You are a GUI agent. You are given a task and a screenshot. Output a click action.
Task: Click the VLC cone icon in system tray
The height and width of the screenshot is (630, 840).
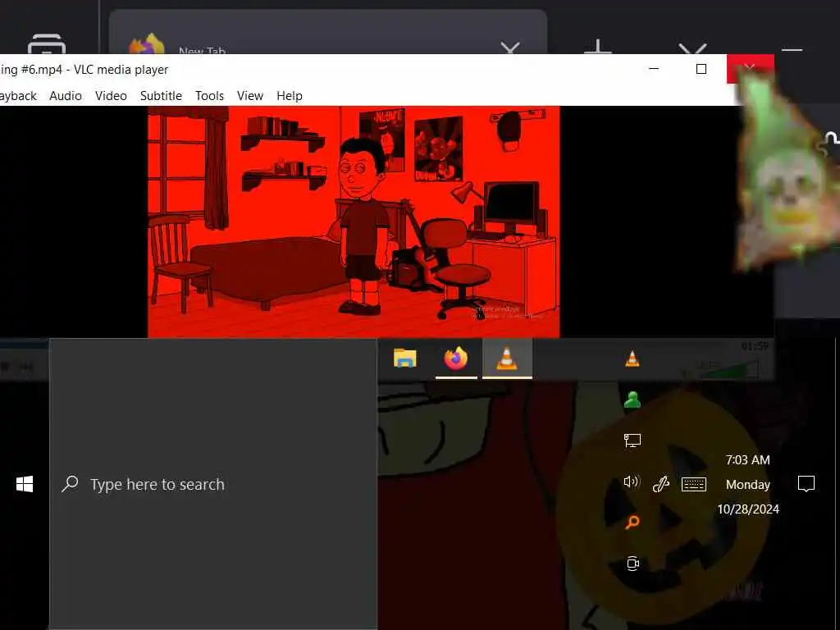point(632,358)
